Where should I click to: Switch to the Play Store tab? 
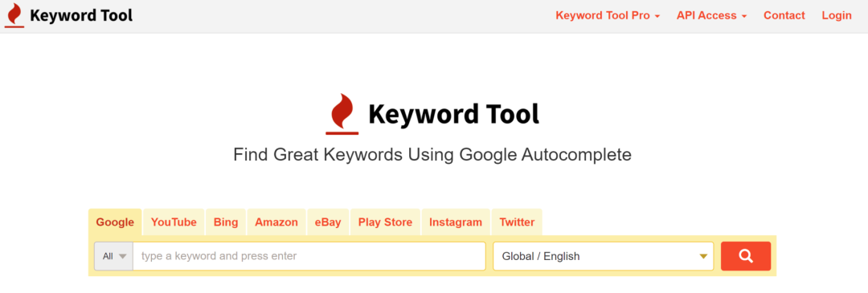click(385, 222)
